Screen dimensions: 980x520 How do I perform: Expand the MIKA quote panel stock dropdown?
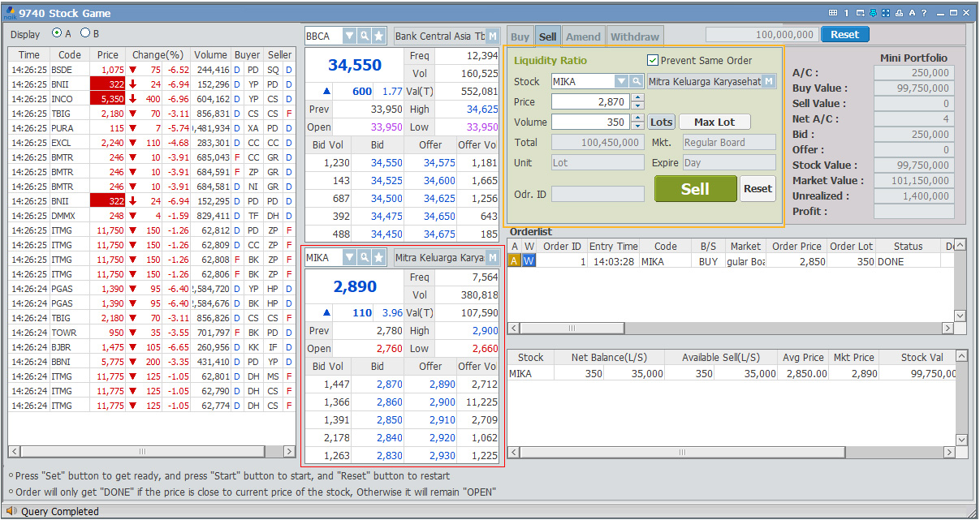[x=349, y=257]
